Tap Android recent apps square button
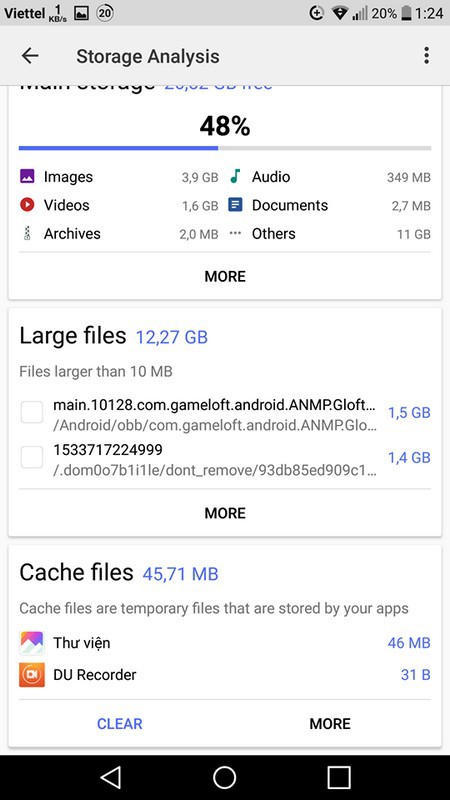450x800 pixels. coord(339,778)
